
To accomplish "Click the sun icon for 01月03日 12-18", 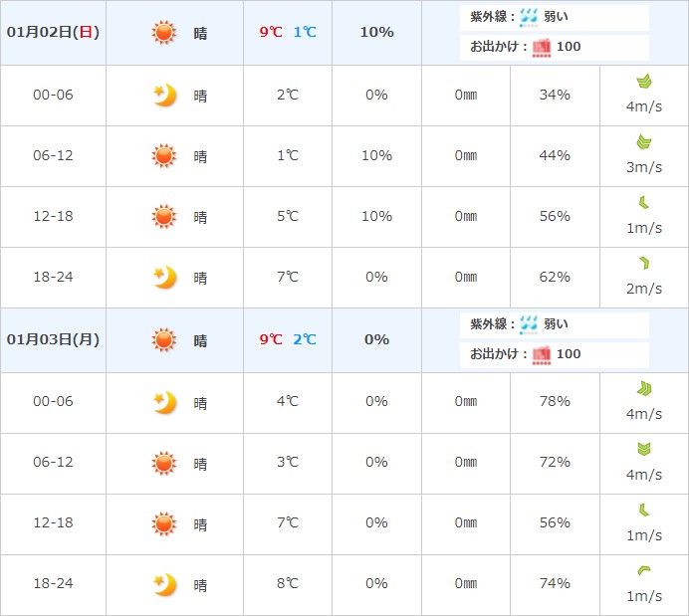I will [163, 523].
